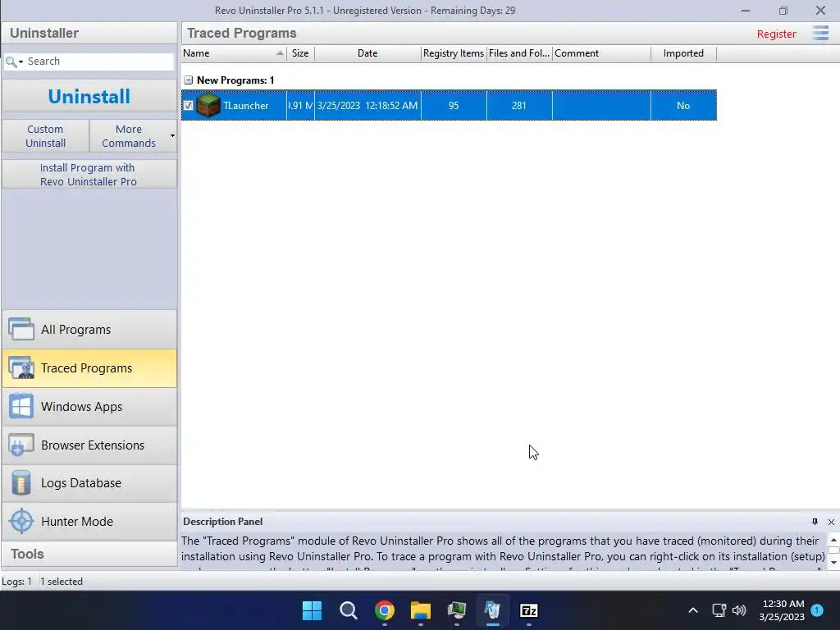
Task: Open the hamburger menu icon
Action: coord(820,33)
